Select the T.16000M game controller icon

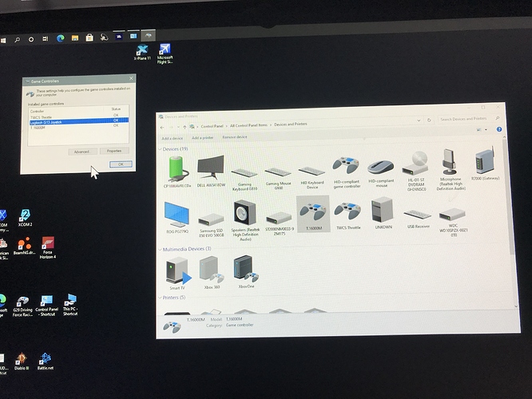point(313,214)
